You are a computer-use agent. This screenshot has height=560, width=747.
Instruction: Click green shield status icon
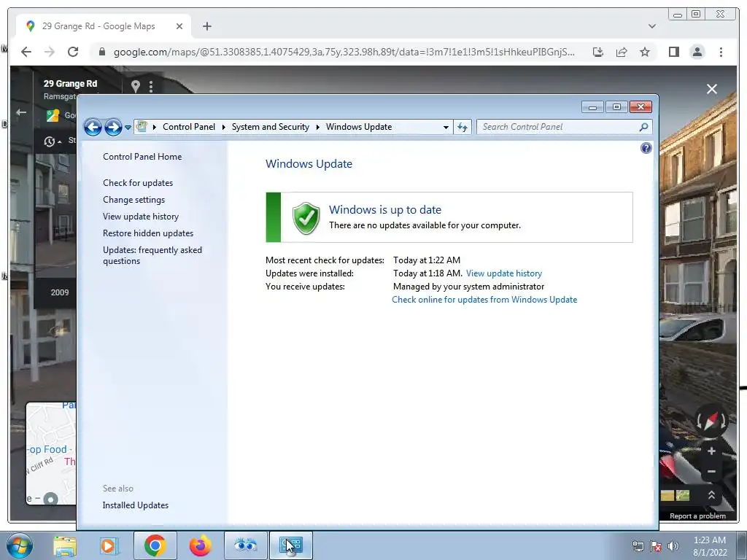click(306, 218)
